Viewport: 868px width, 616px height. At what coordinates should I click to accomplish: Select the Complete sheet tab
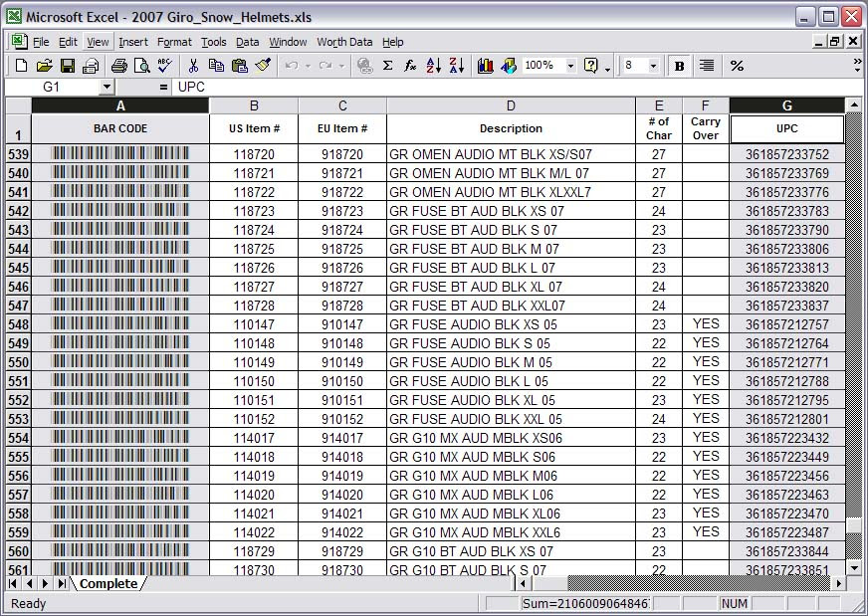click(108, 584)
